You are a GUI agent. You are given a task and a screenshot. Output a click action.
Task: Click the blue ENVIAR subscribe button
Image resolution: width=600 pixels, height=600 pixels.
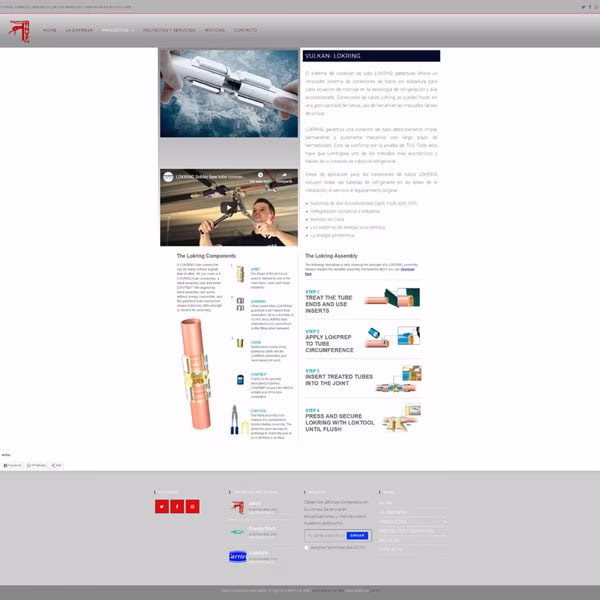click(357, 535)
